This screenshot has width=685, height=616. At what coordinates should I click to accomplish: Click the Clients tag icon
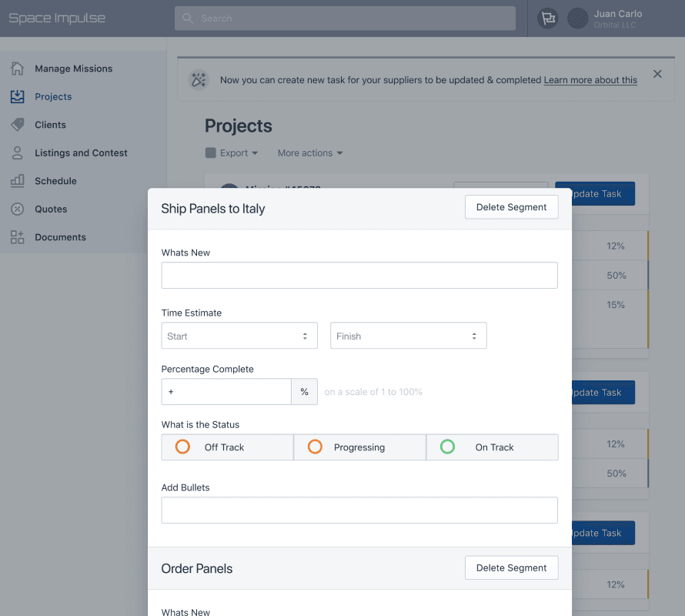pyautogui.click(x=17, y=125)
